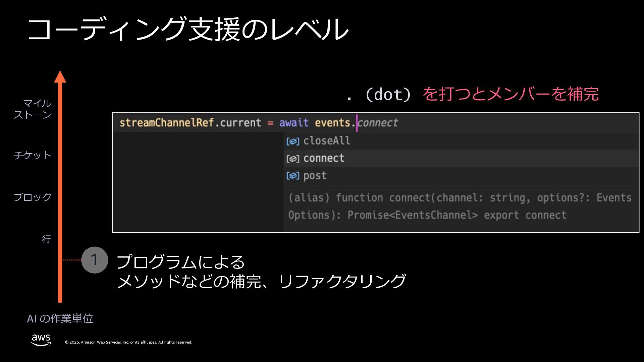The width and height of the screenshot is (644, 362).
Task: Click the チケット level label
Action: [33, 155]
